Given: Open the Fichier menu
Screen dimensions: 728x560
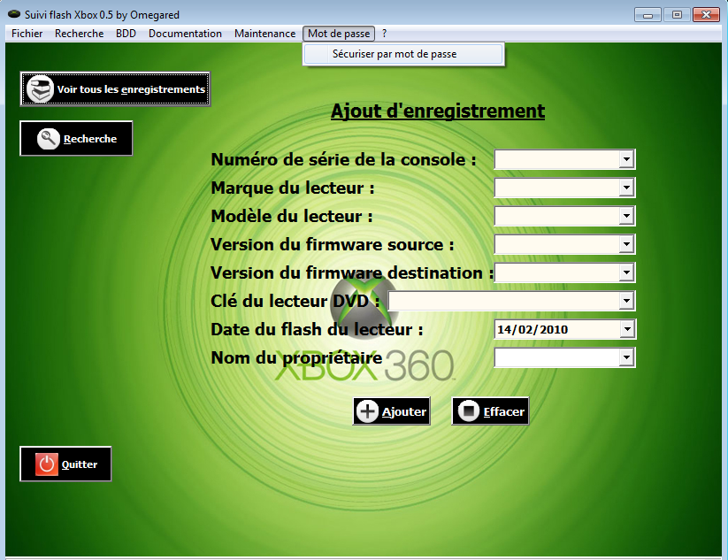Looking at the screenshot, I should click(27, 34).
